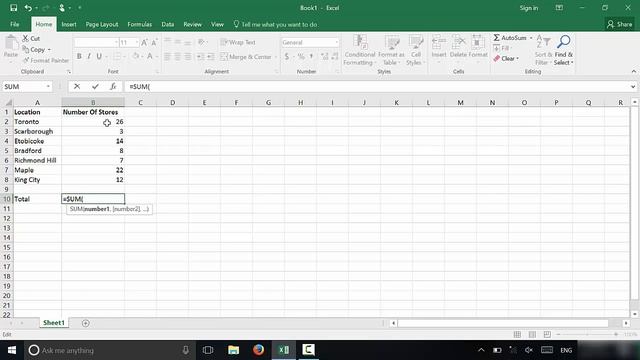Cancel formula entry with X icon
640x360 pixels.
tap(77, 87)
